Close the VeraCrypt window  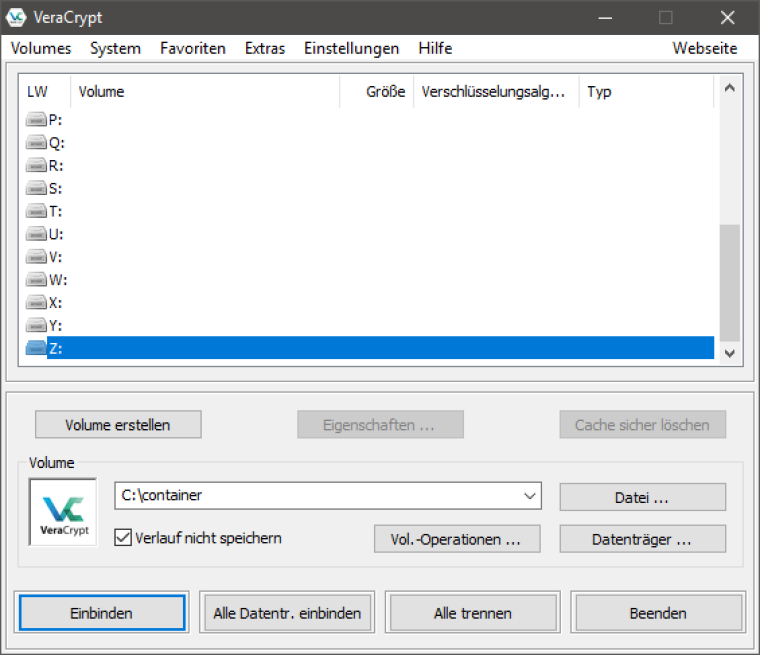728,18
